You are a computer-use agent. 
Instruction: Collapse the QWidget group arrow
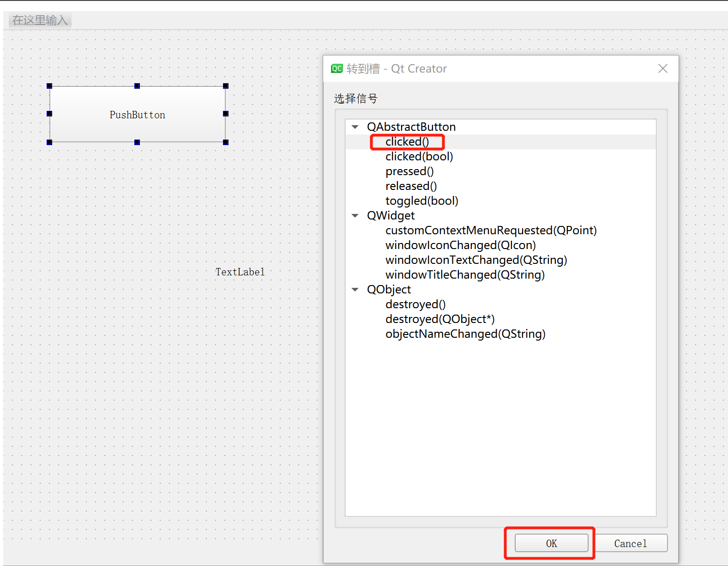[355, 216]
